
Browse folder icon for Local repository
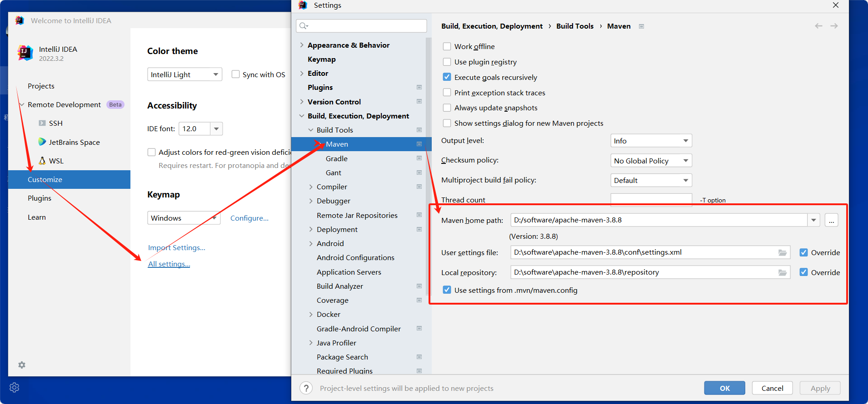(x=783, y=272)
